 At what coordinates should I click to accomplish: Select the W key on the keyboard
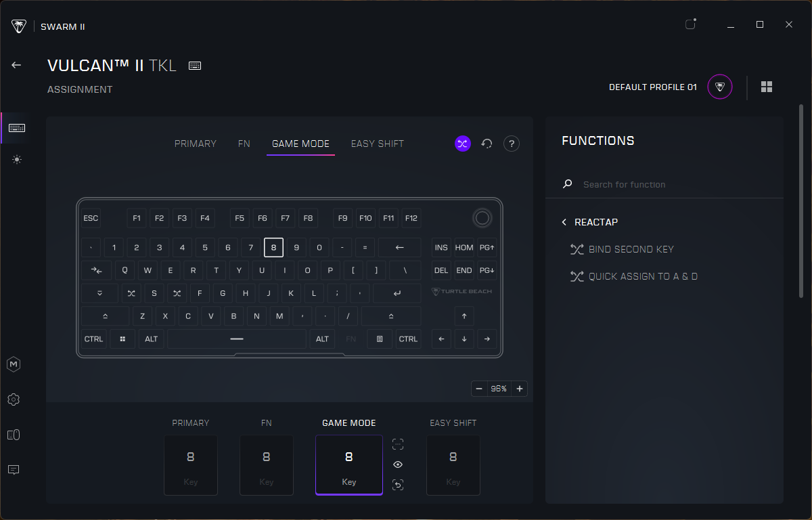point(148,270)
